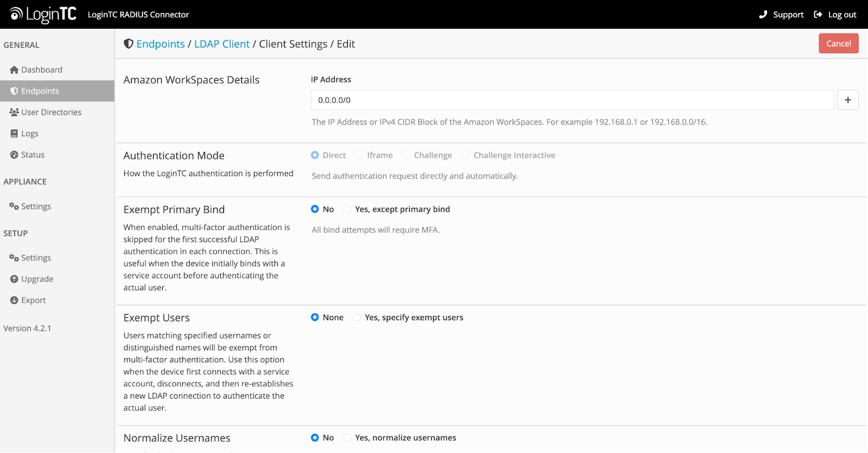Click the Support phone icon
The height and width of the screenshot is (453, 868).
[x=763, y=15]
